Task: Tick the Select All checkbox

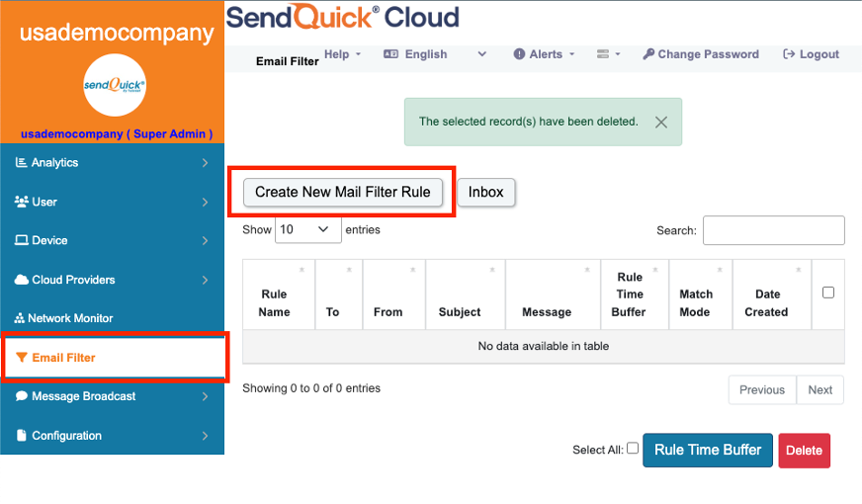Action: [633, 448]
